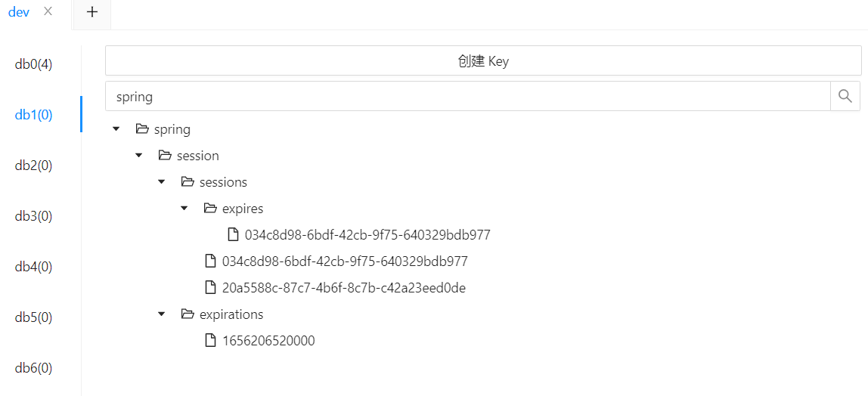Screen dimensions: 868x396
Task: Collapse the sessions folder arrow
Action: pos(162,182)
